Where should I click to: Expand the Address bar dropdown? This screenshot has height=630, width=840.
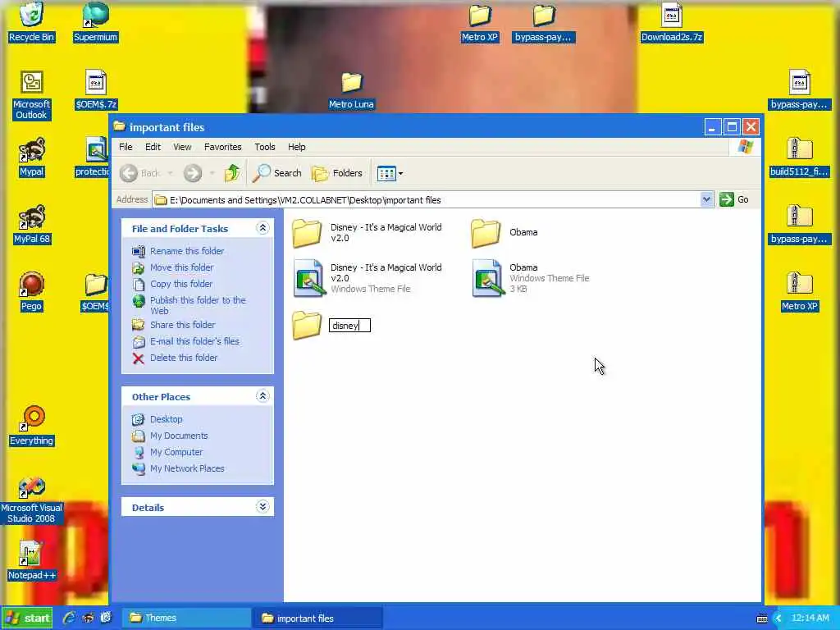point(706,199)
